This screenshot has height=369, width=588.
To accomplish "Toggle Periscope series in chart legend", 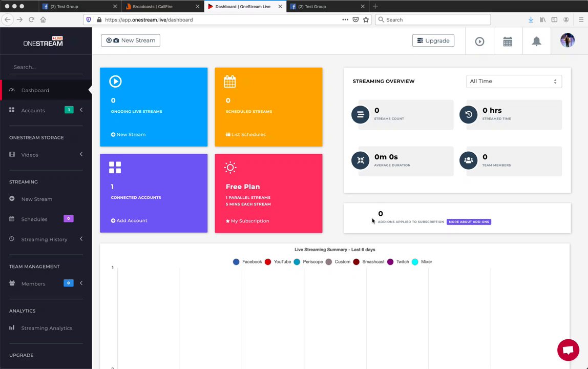I will coord(308,262).
